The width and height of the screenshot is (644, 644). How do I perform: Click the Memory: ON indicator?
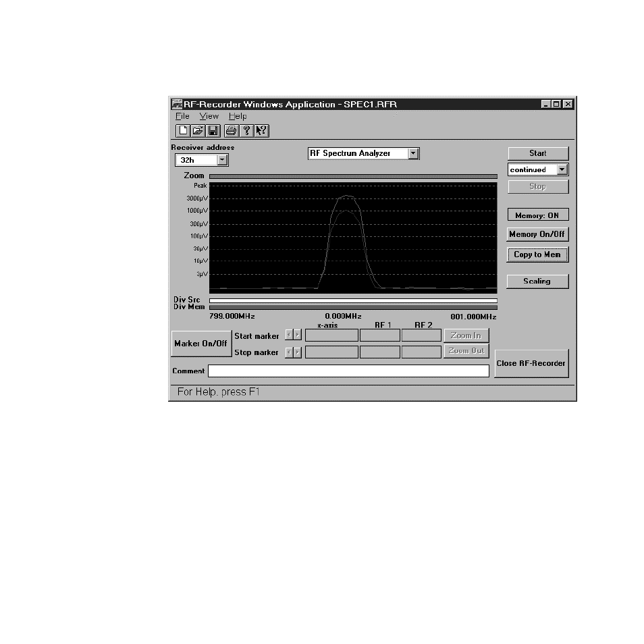pos(537,215)
